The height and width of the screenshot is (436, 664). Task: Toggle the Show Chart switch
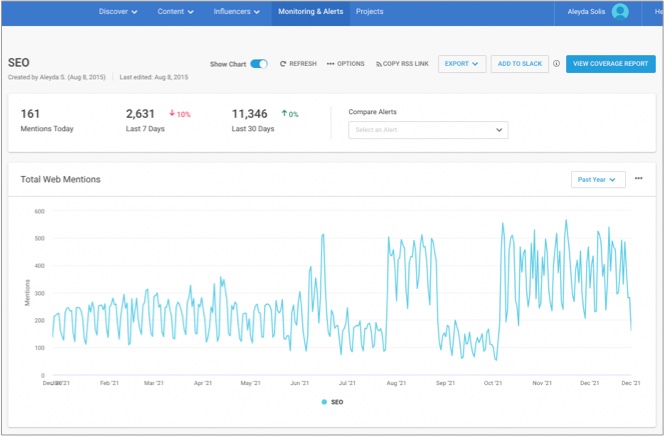click(x=259, y=64)
